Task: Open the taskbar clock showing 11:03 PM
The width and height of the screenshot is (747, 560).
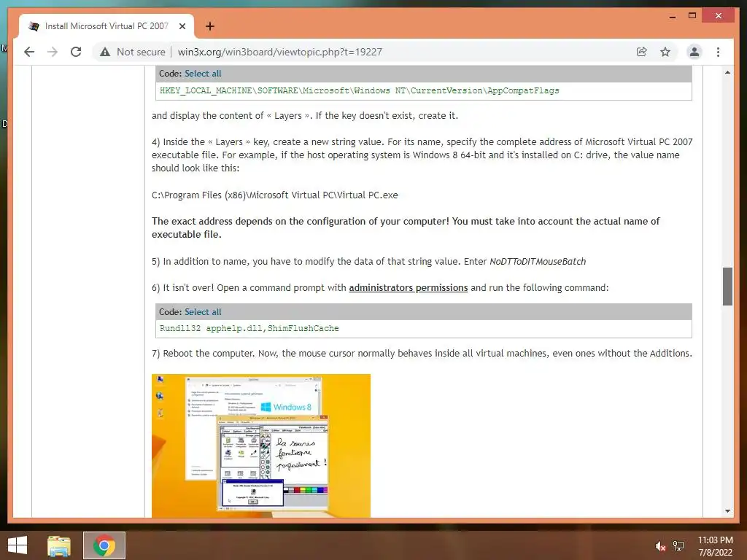Action: pyautogui.click(x=715, y=546)
